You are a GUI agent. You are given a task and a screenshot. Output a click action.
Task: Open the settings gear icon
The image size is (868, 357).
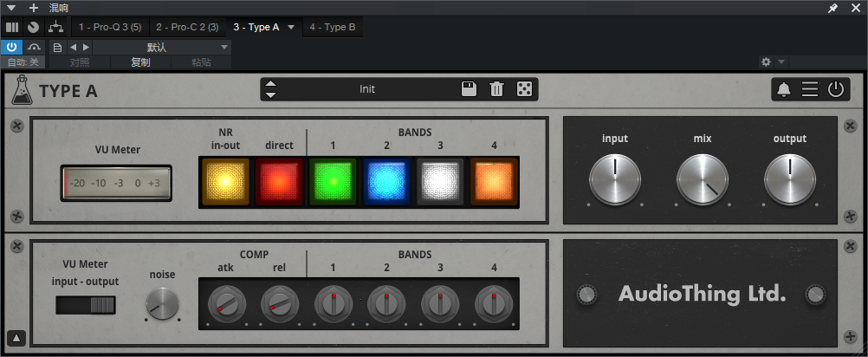click(x=766, y=62)
